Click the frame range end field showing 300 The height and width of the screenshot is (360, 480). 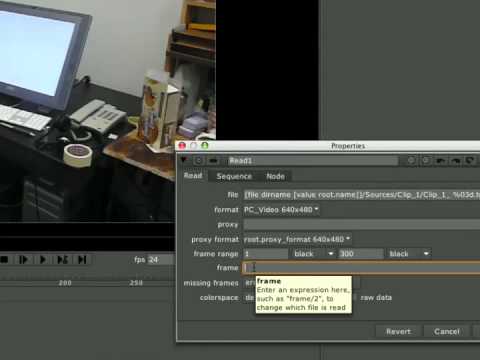(361, 254)
